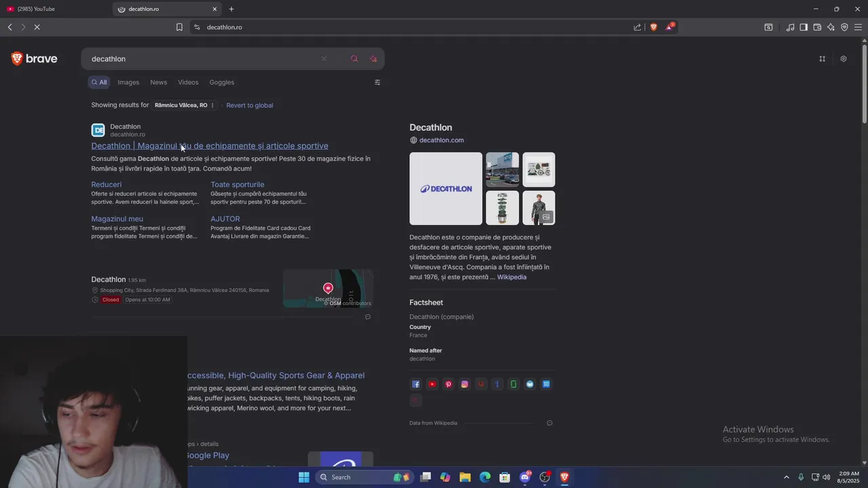This screenshot has width=868, height=488.
Task: Click the Decathlon store map thumbnail
Action: click(x=328, y=288)
